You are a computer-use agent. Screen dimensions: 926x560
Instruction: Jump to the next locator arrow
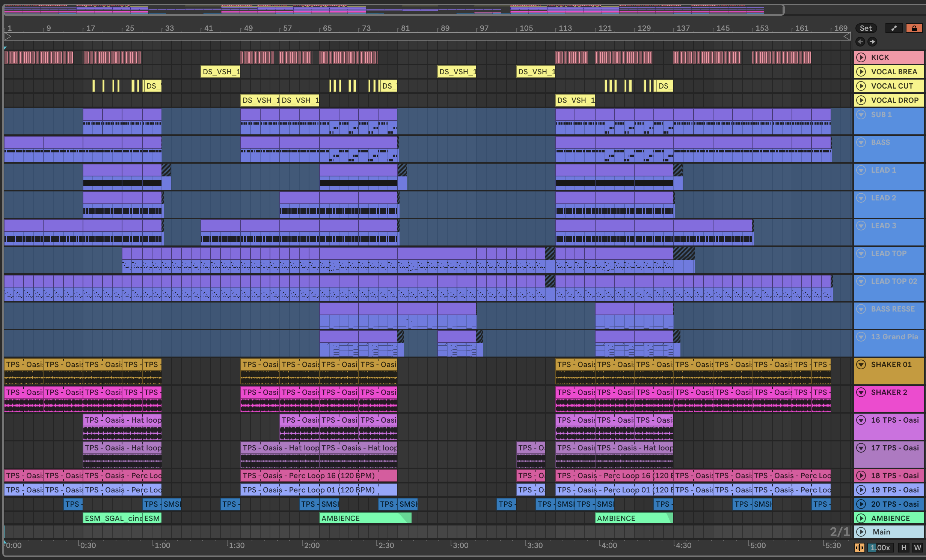click(872, 42)
